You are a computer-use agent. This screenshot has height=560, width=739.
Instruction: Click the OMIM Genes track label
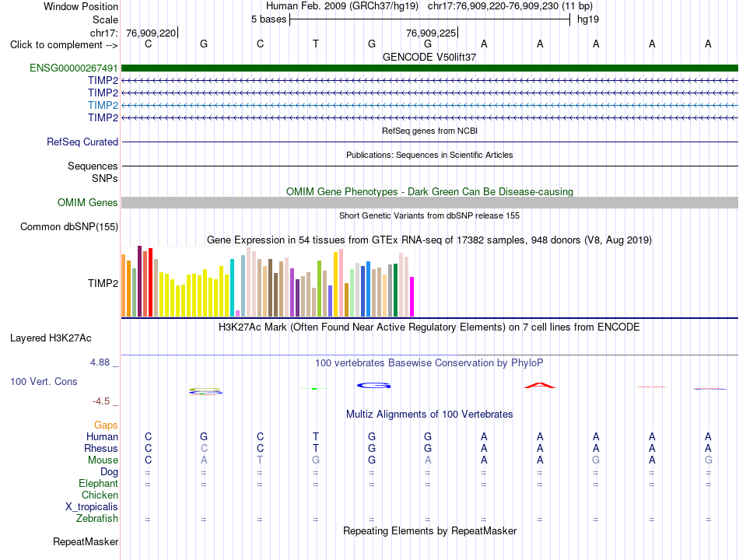pyautogui.click(x=88, y=203)
